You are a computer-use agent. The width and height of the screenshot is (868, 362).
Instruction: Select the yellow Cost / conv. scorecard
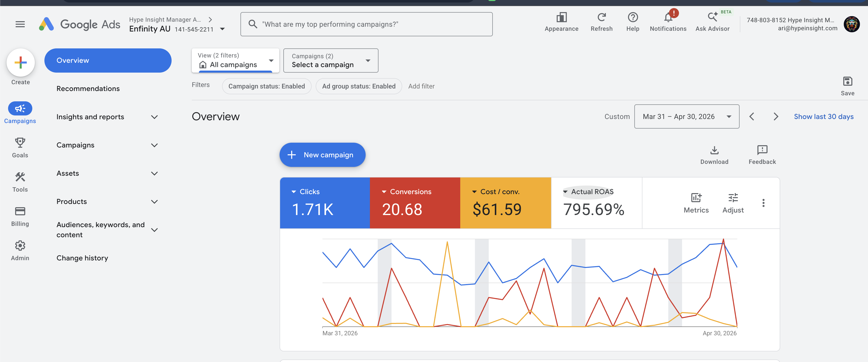506,203
